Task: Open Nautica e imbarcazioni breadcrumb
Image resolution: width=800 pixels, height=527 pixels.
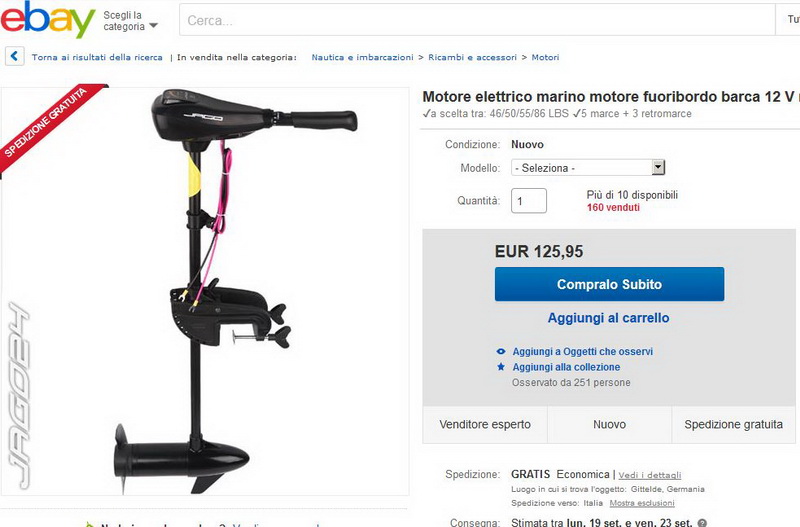Action: 362,57
